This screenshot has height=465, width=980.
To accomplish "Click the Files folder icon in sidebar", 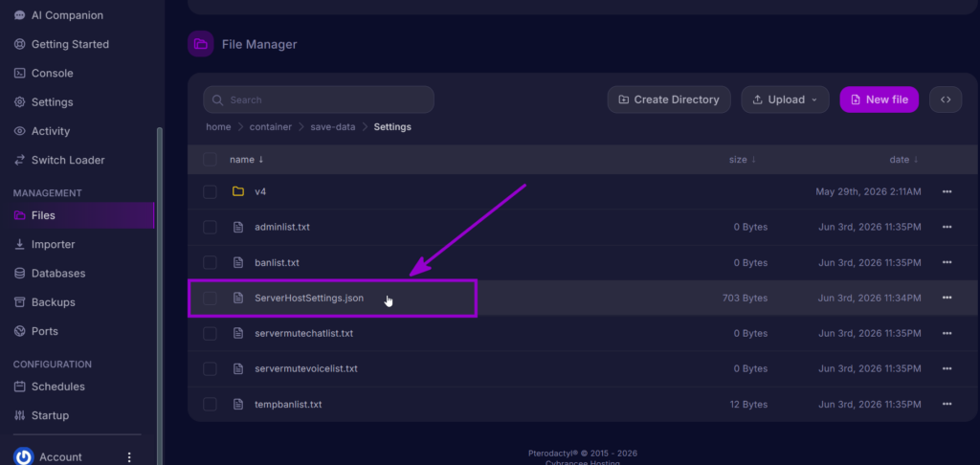I will [20, 215].
